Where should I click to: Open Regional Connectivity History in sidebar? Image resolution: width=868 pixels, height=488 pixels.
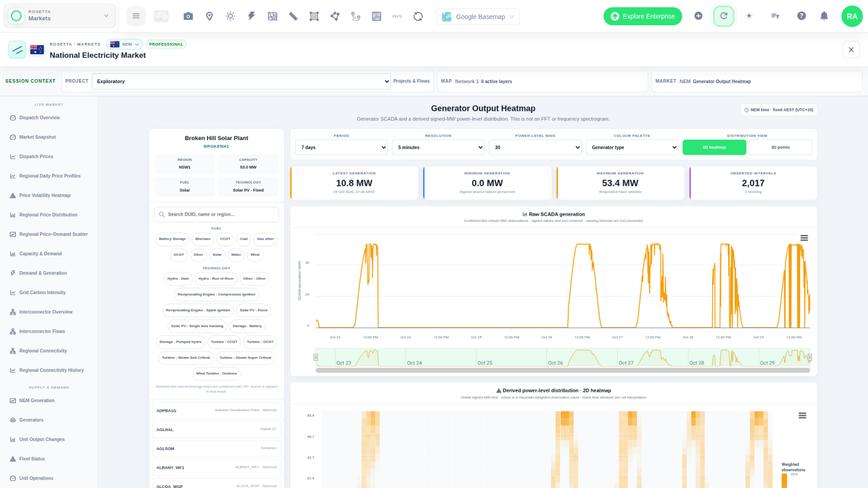click(51, 371)
